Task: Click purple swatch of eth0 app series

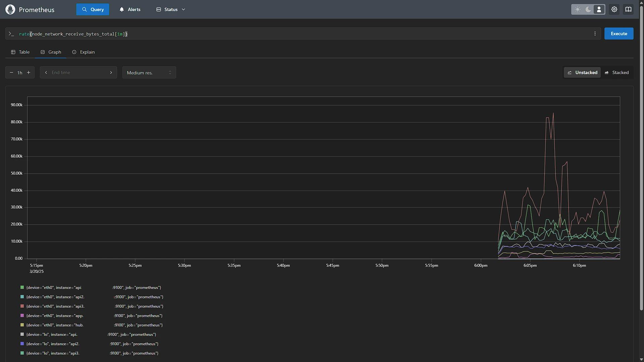Action: [x=22, y=315]
